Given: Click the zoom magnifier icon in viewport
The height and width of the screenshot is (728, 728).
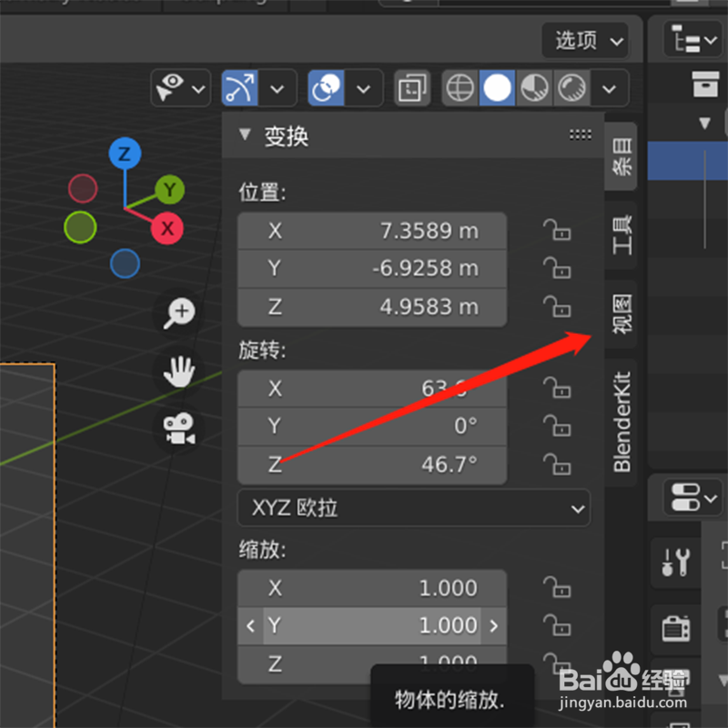Looking at the screenshot, I should [178, 313].
